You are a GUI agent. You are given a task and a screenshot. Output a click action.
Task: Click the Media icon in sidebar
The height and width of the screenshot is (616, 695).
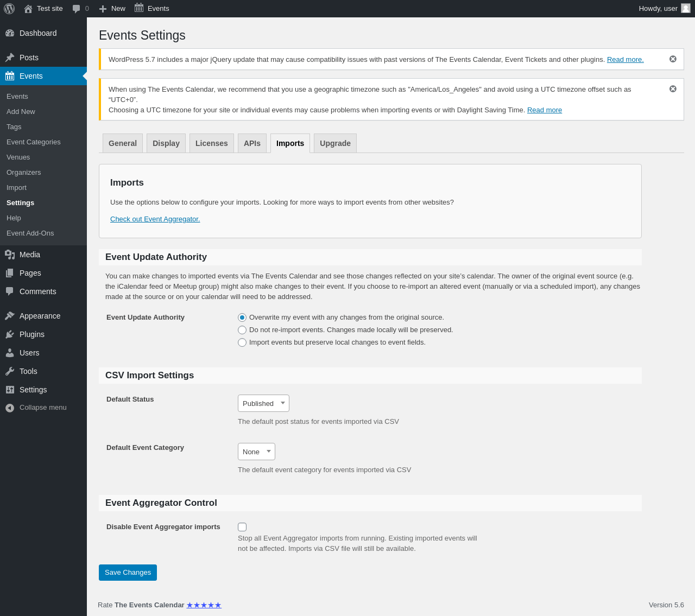click(x=10, y=255)
